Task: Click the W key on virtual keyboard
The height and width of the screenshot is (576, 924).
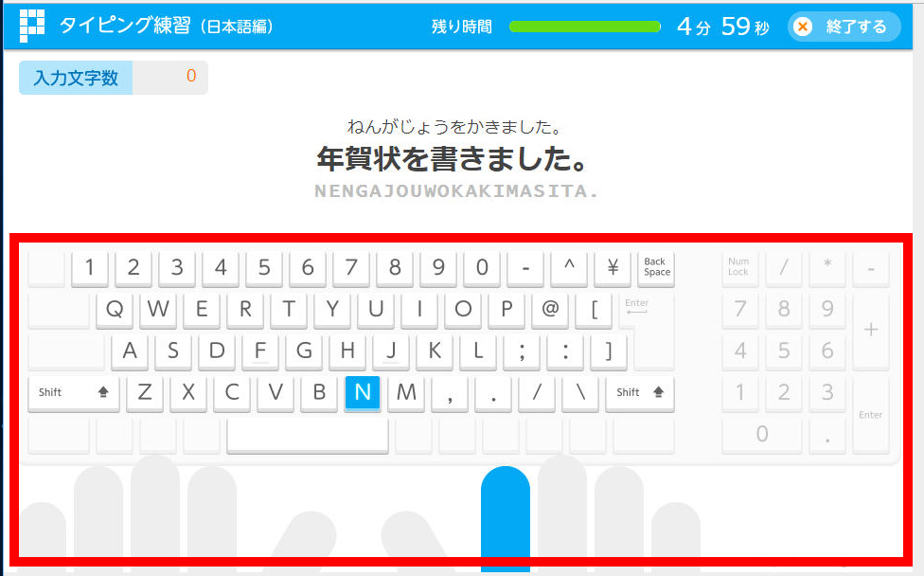Action: (158, 310)
